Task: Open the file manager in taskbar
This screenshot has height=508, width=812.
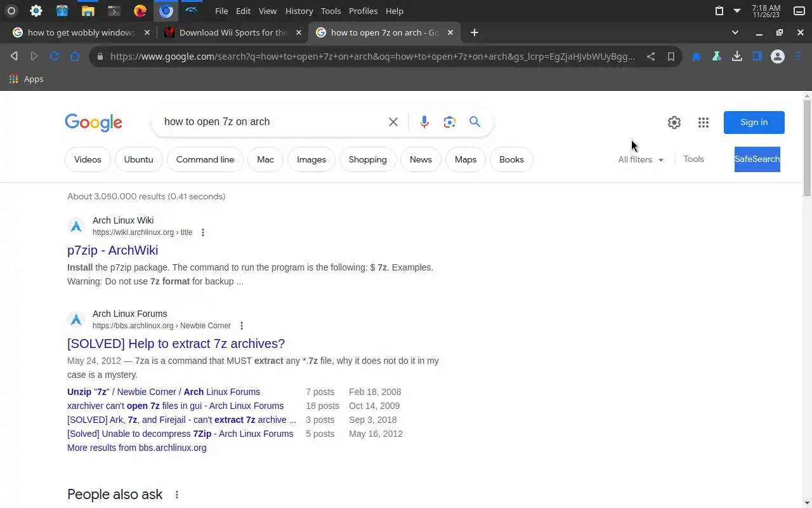Action: point(88,11)
